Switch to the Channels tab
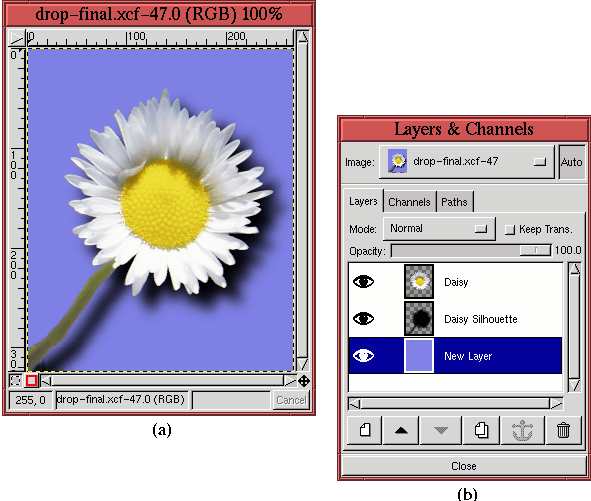 coord(409,202)
